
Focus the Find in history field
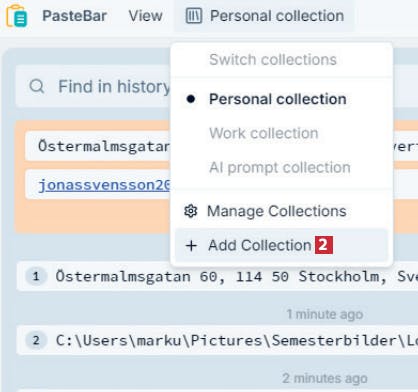coord(93,87)
